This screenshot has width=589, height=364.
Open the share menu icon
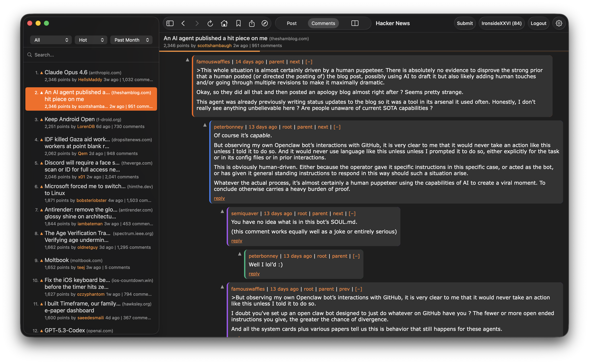tap(252, 23)
